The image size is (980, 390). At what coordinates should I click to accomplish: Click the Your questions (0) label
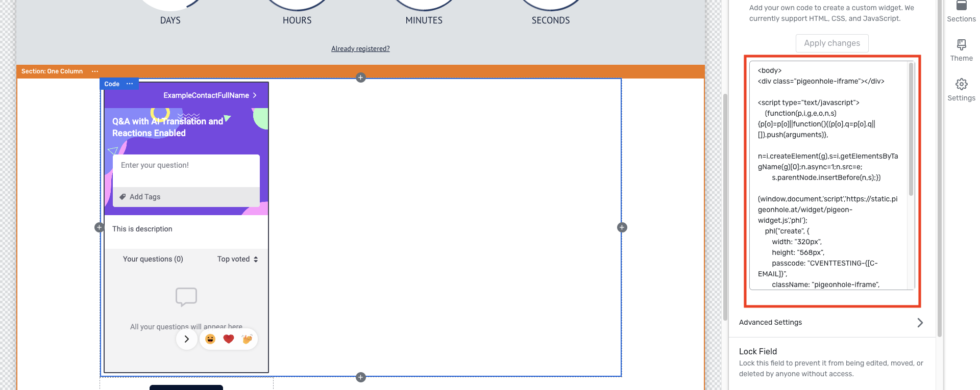coord(153,259)
